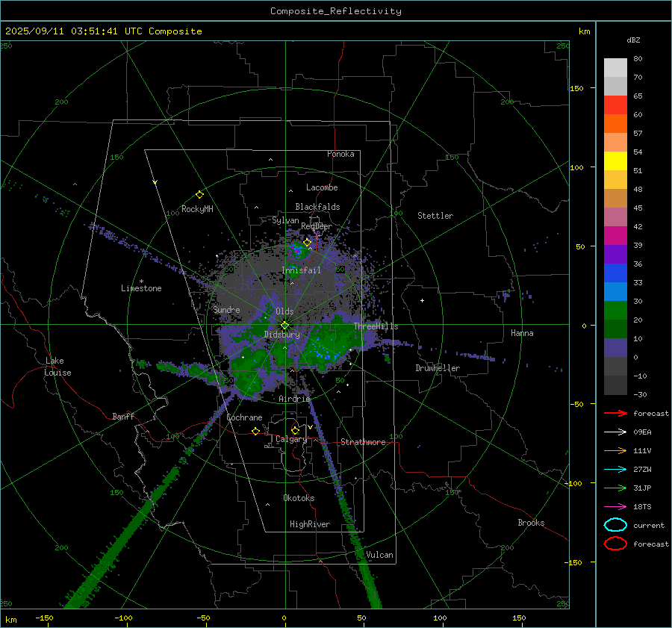Click the Didsbury town label

pyautogui.click(x=281, y=335)
